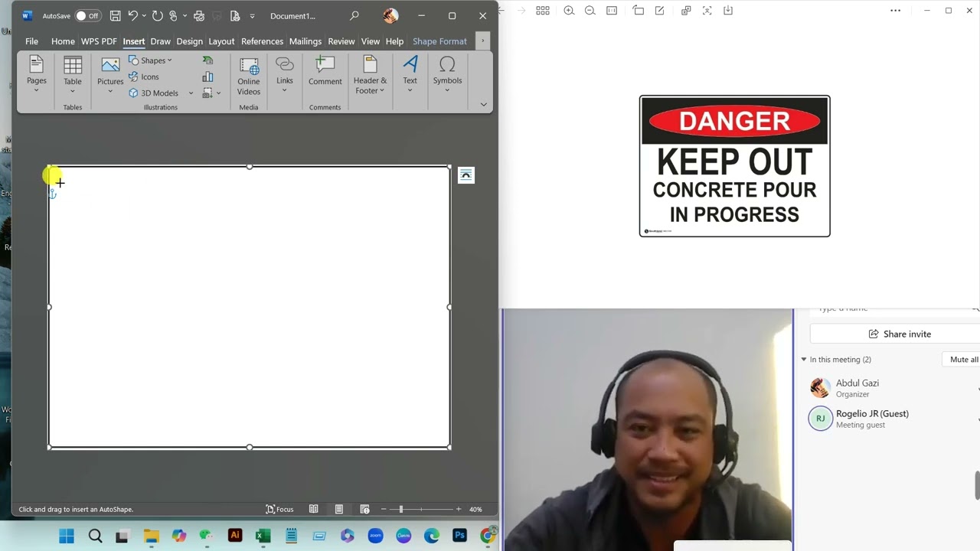
Task: Undo the last action in Word
Action: (132, 16)
